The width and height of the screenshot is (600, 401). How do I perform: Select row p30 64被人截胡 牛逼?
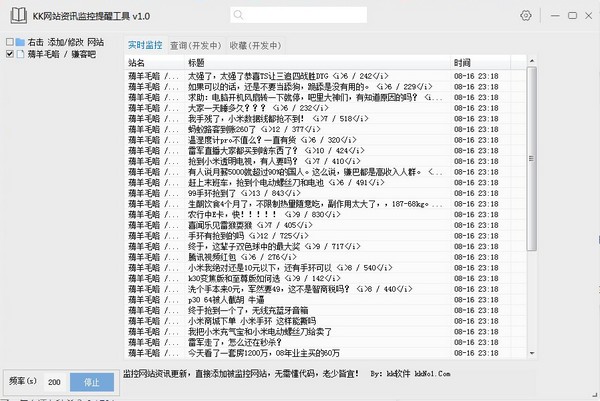pos(325,300)
